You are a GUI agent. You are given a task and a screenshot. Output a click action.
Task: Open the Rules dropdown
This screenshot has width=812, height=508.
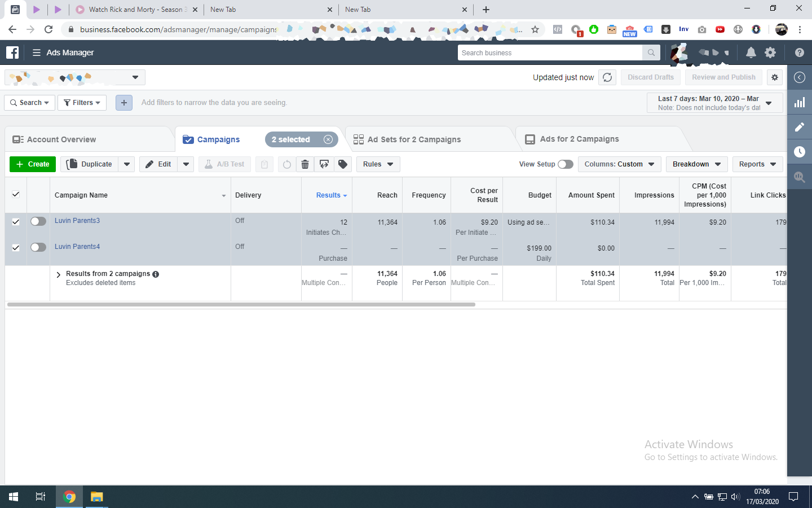(378, 164)
